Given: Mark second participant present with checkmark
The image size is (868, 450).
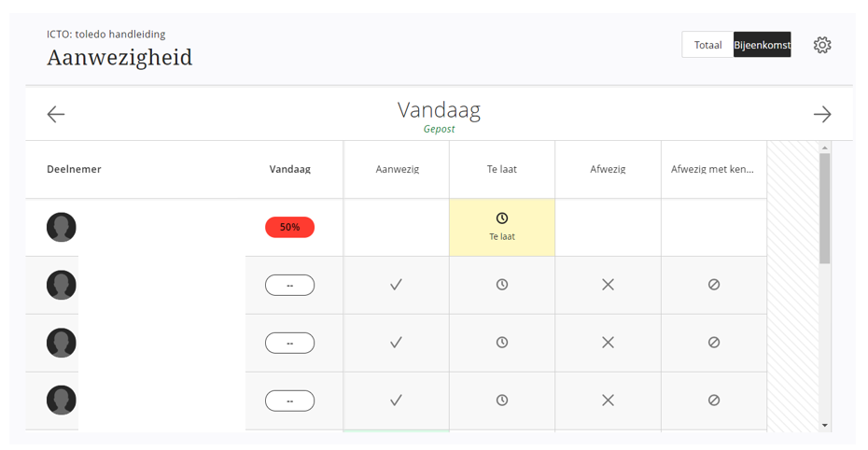Looking at the screenshot, I should coord(396,285).
